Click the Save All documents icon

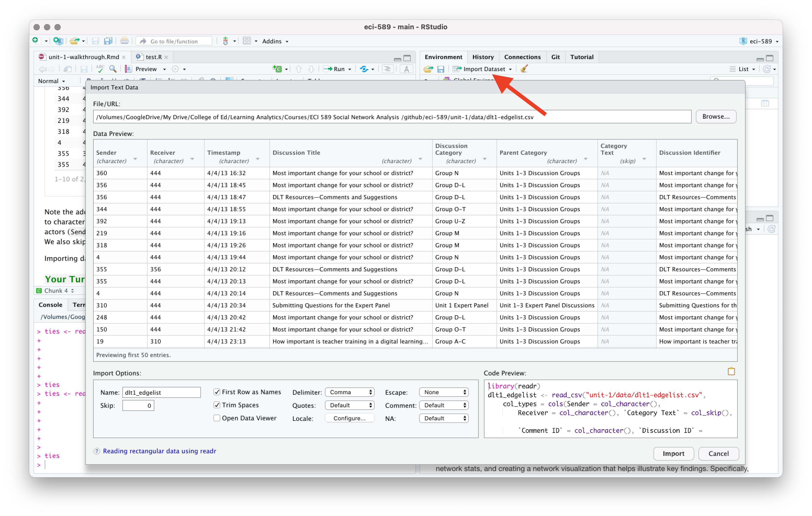tap(108, 41)
